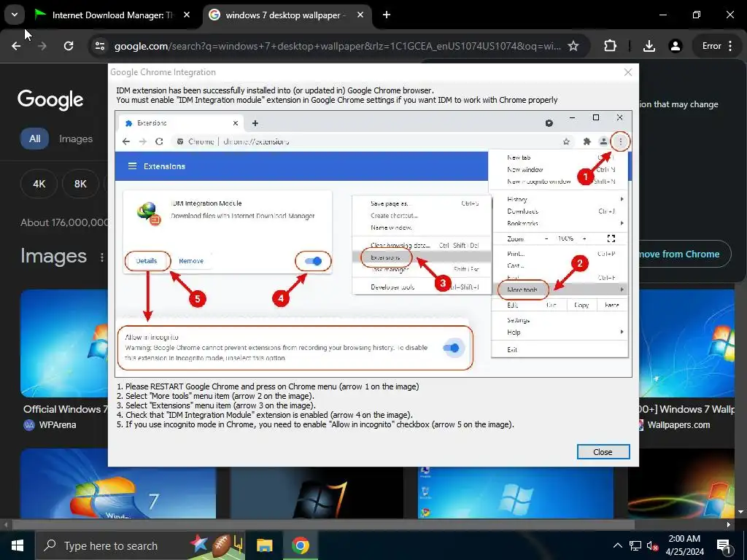Click the Remove from Chrome button
The height and width of the screenshot is (560, 747).
click(x=685, y=254)
